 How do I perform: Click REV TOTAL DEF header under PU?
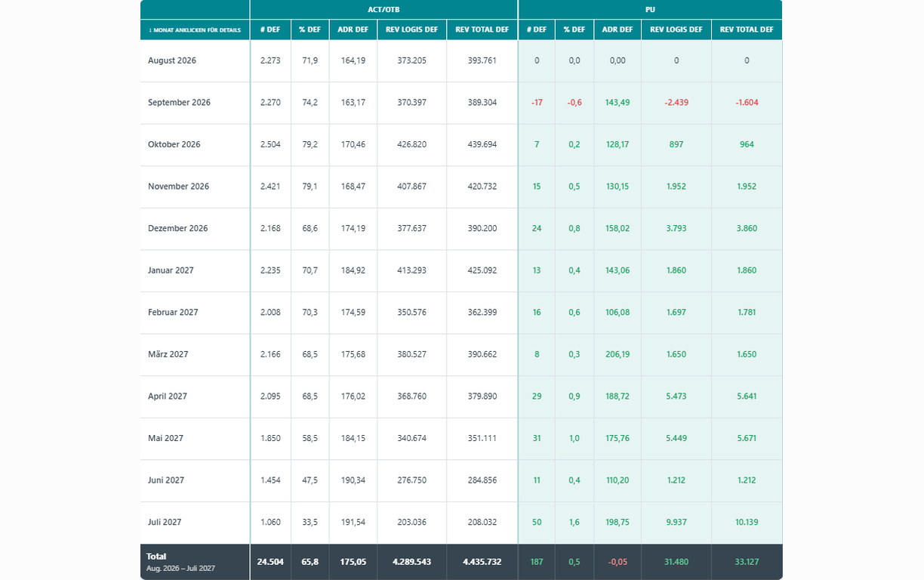tap(747, 30)
